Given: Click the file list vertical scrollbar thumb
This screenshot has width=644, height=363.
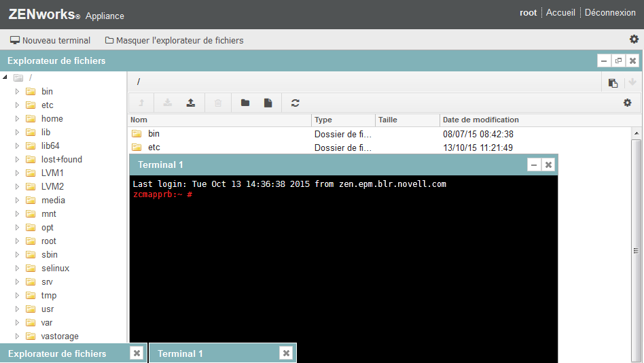Looking at the screenshot, I should (x=637, y=251).
